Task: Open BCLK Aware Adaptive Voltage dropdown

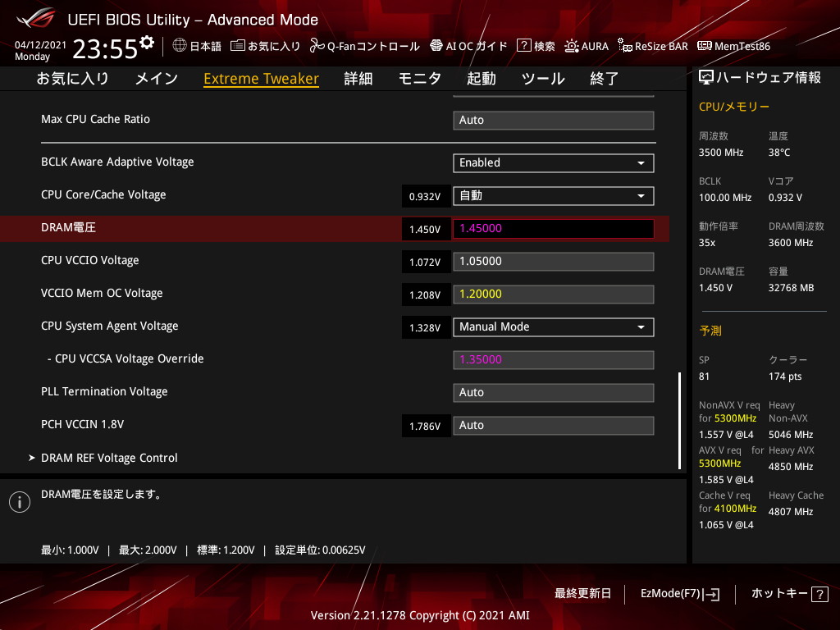Action: (554, 163)
